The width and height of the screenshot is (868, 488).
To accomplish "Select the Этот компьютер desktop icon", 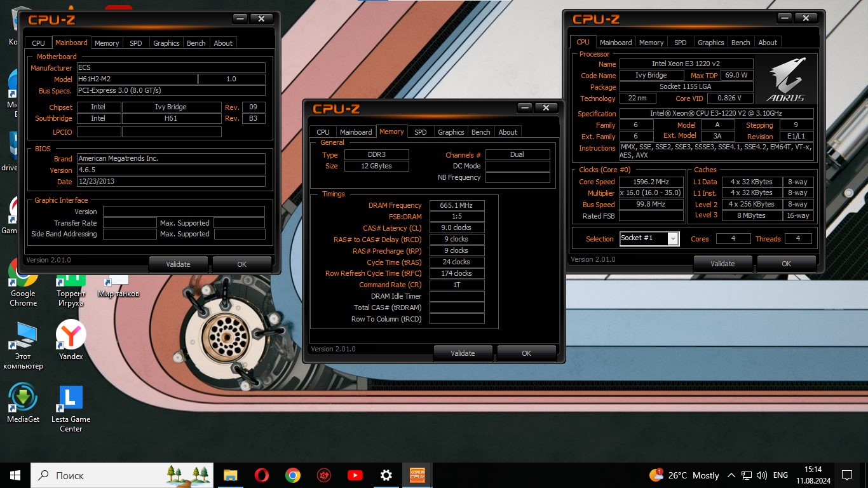I will tap(23, 346).
